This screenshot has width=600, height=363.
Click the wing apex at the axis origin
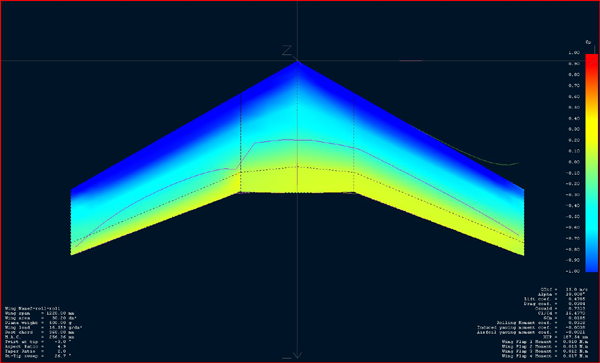(298, 61)
